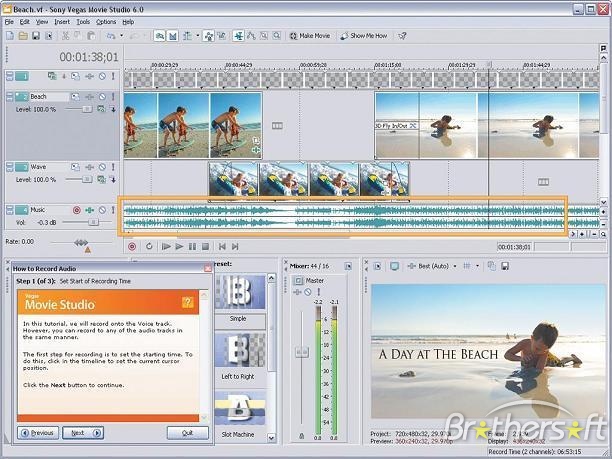Open Track FX on the Wave track

[89, 167]
